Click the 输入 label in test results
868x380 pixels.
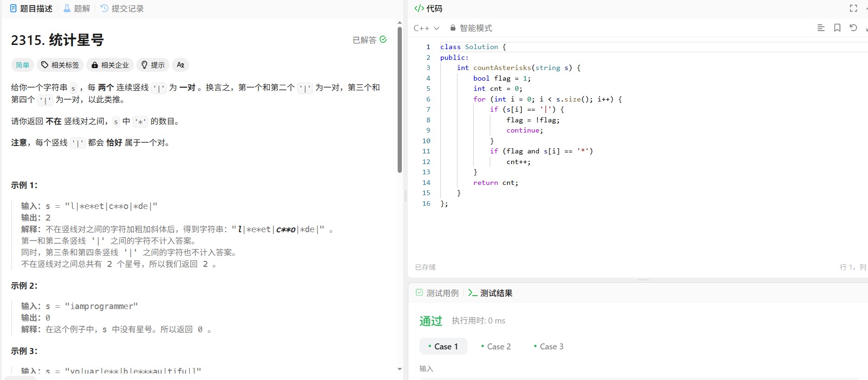point(426,369)
